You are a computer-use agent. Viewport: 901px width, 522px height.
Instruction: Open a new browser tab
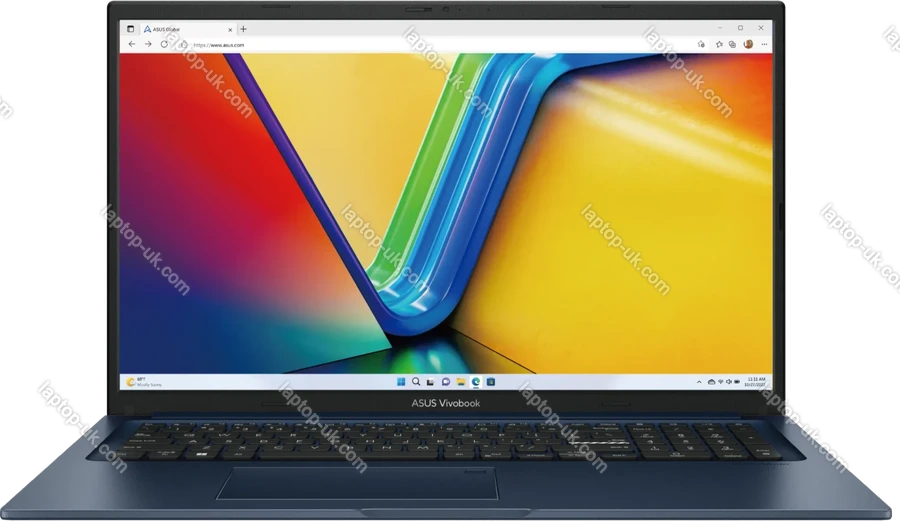pyautogui.click(x=243, y=29)
